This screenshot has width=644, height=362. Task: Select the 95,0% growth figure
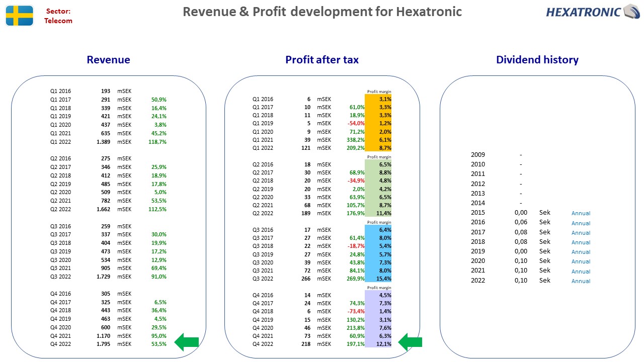(159, 335)
